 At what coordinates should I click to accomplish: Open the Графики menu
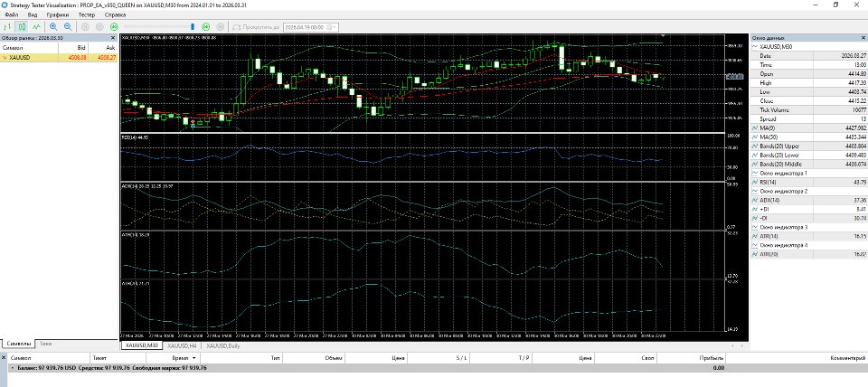[58, 15]
